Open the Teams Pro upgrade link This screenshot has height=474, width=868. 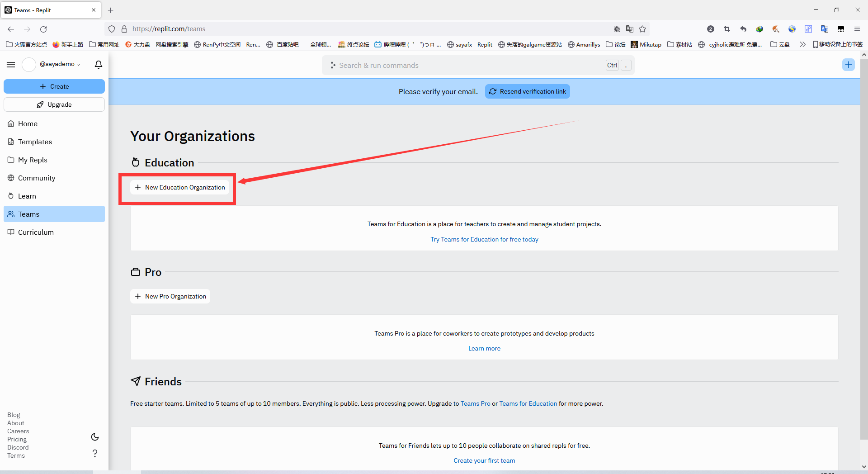(475, 403)
